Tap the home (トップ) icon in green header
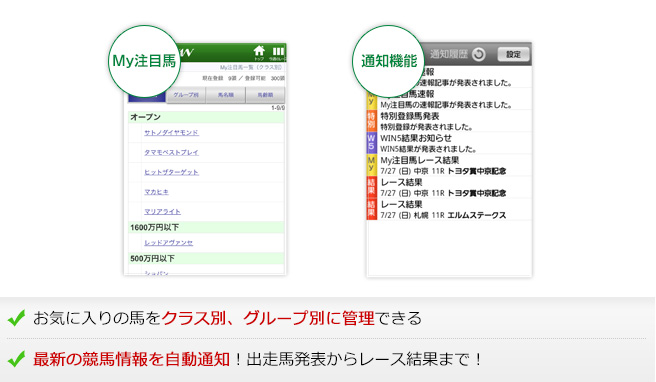 (x=259, y=52)
